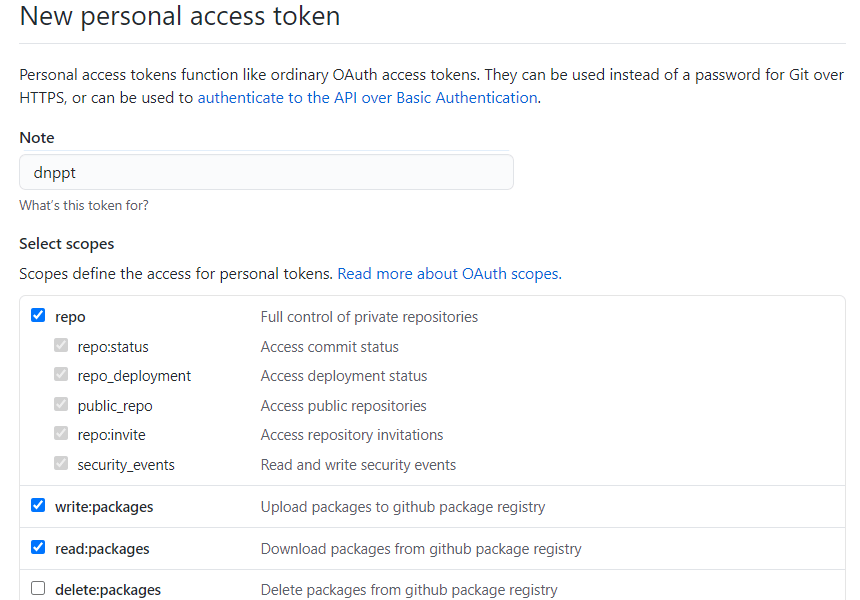Enable the delete:packages checkbox
860x600 pixels.
(38, 588)
